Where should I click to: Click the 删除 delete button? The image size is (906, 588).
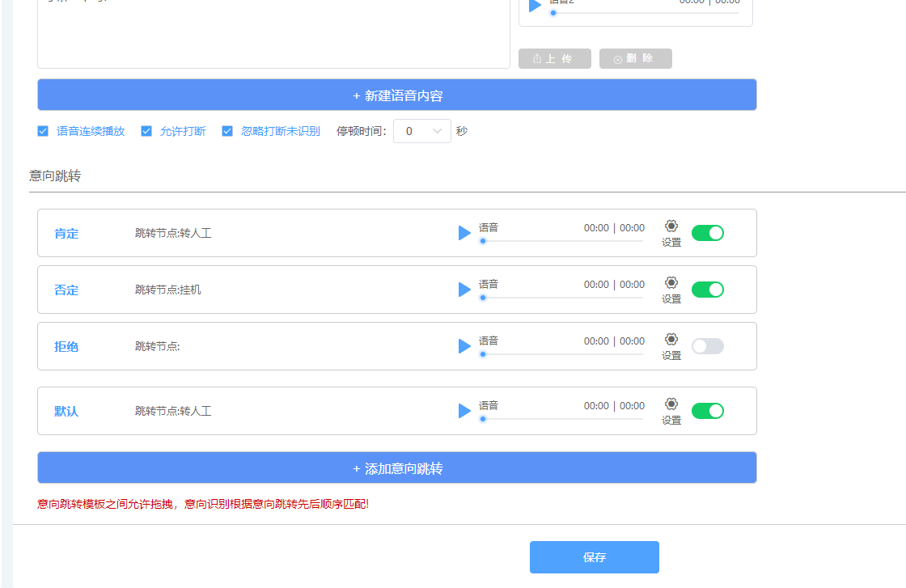point(636,58)
